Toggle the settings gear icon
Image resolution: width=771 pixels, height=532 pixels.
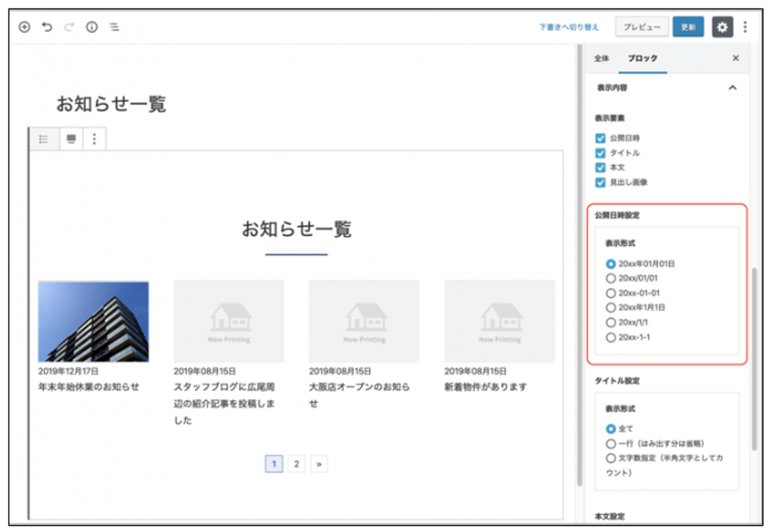(722, 27)
